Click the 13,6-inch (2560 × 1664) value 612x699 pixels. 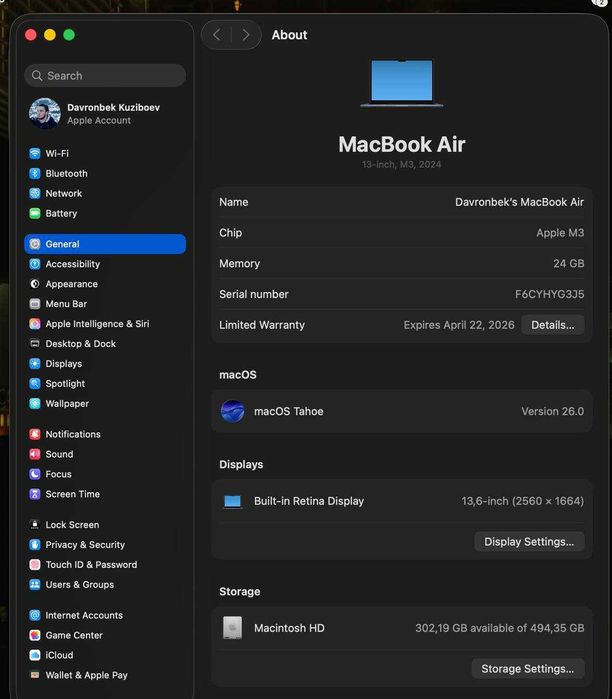523,501
